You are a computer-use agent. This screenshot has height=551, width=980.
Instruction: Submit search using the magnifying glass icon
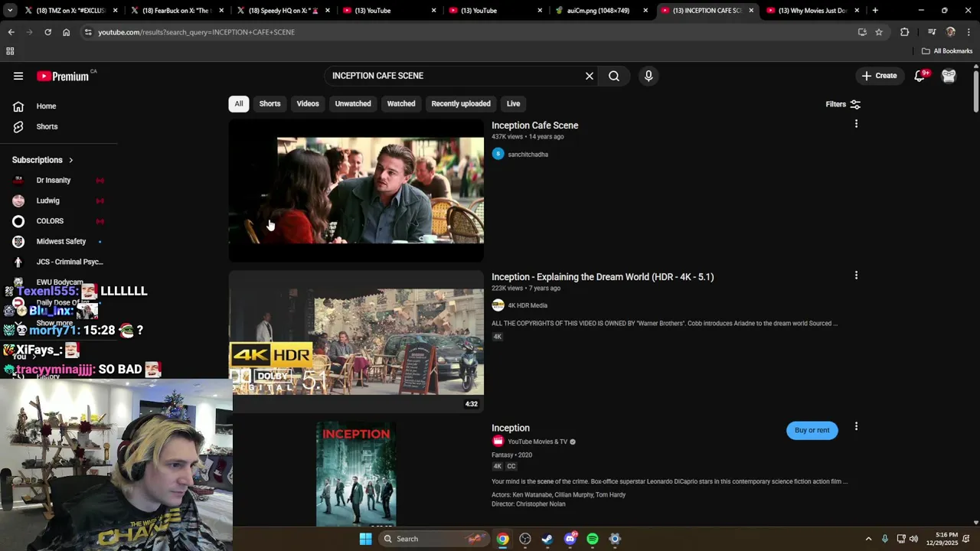tap(614, 76)
